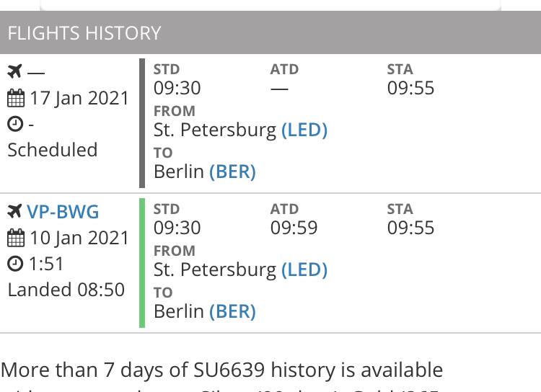This screenshot has width=541, height=392.
Task: Click the clock icon beside 1:51 duration
Action: [x=15, y=264]
